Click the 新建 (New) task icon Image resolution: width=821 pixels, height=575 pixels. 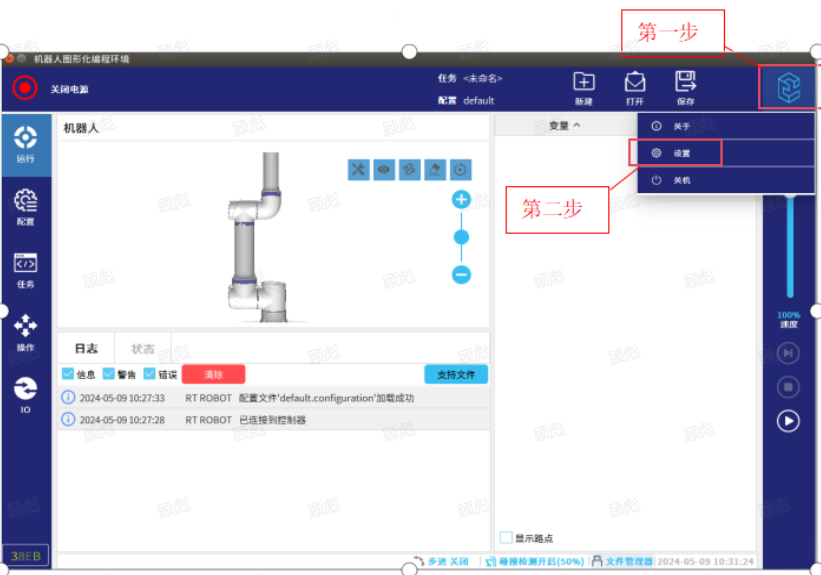pos(584,87)
